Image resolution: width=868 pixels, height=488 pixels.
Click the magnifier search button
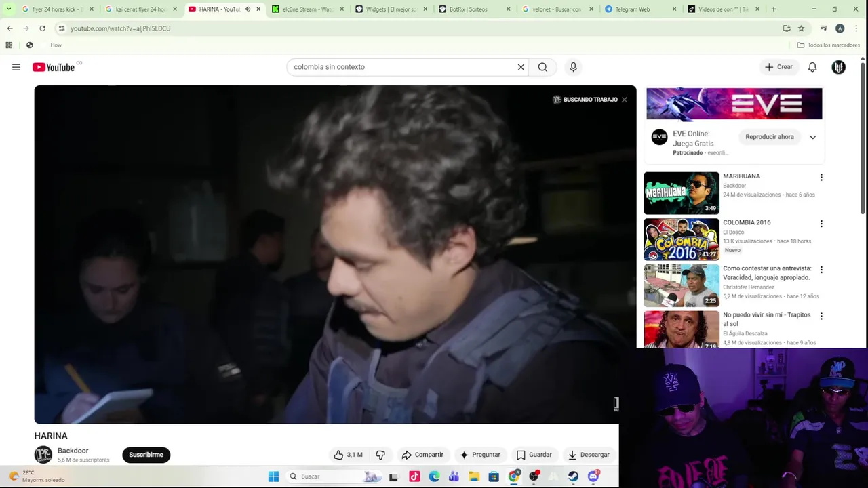(x=542, y=67)
